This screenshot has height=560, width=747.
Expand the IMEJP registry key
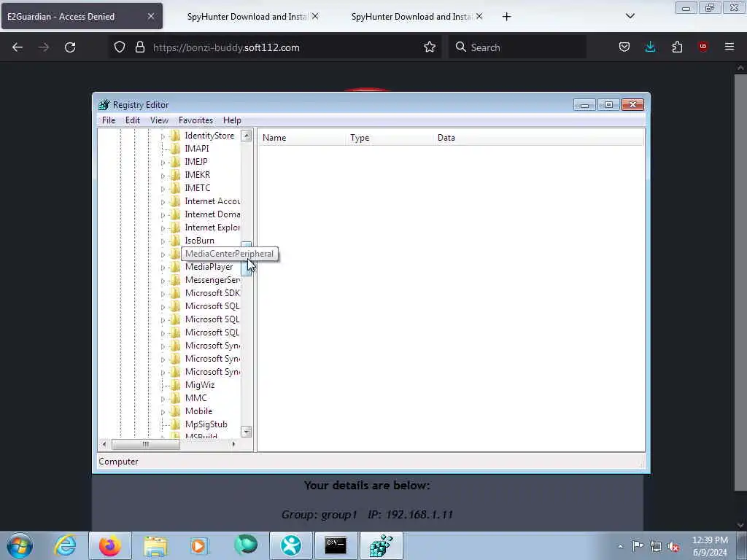coord(163,163)
